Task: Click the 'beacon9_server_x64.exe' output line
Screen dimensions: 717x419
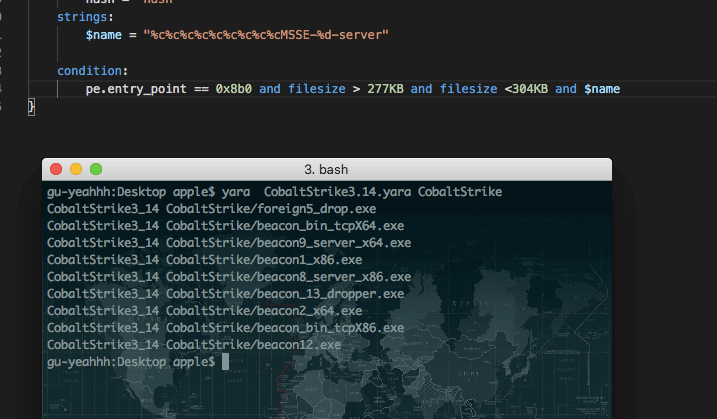Action: point(229,243)
